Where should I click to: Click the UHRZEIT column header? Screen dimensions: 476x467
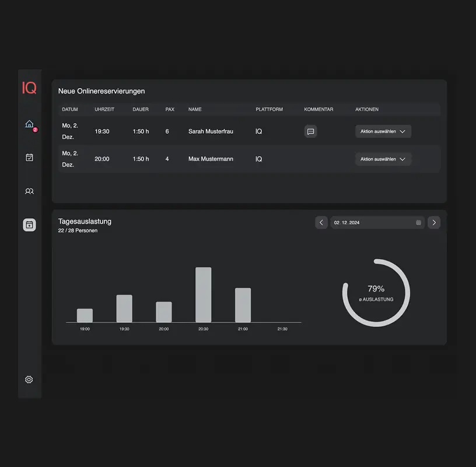point(104,109)
